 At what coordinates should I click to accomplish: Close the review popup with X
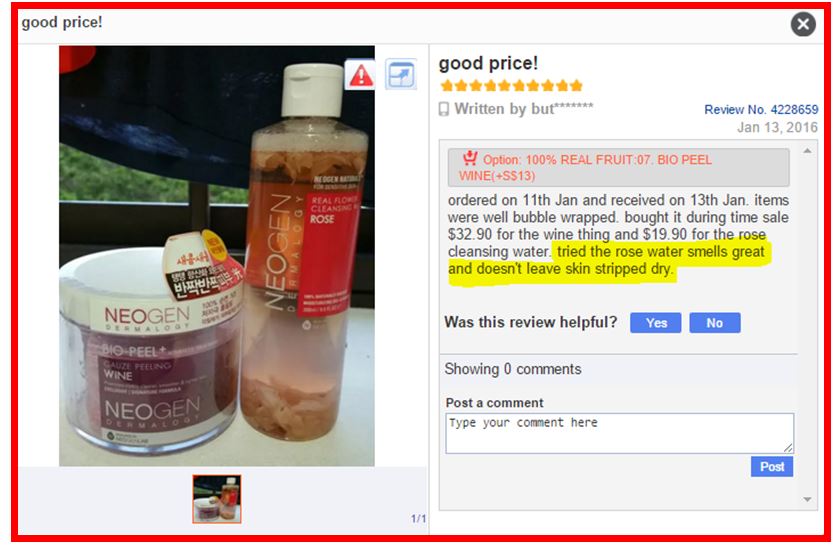(803, 24)
